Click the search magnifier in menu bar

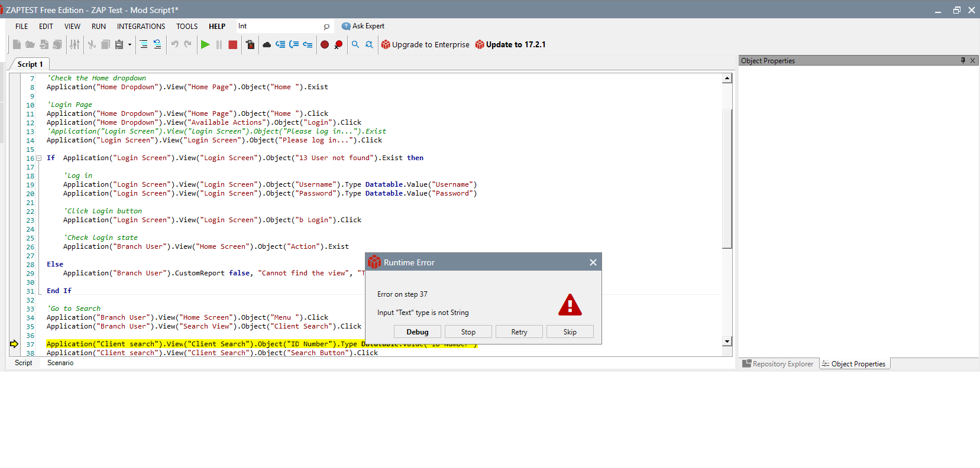tap(326, 27)
